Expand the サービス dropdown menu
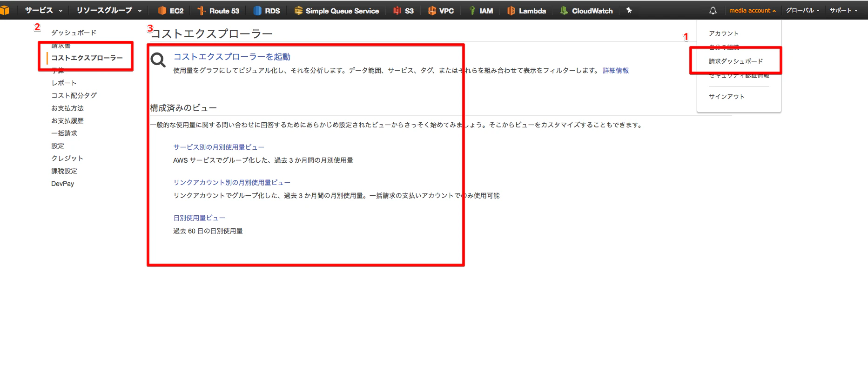 (x=44, y=10)
